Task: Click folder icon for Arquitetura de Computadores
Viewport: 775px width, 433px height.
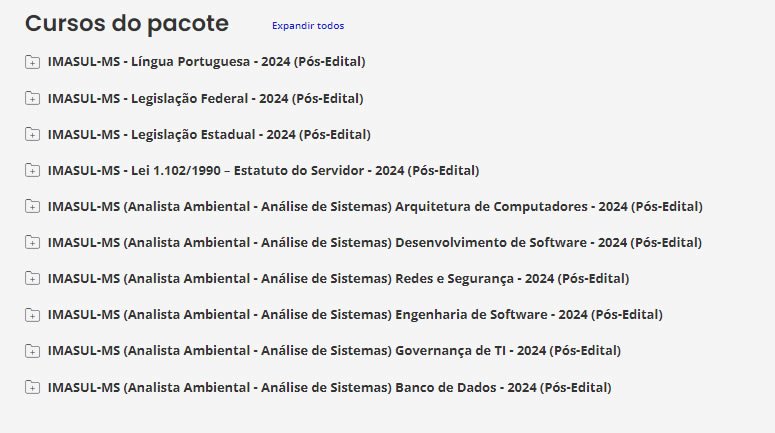Action: 33,206
